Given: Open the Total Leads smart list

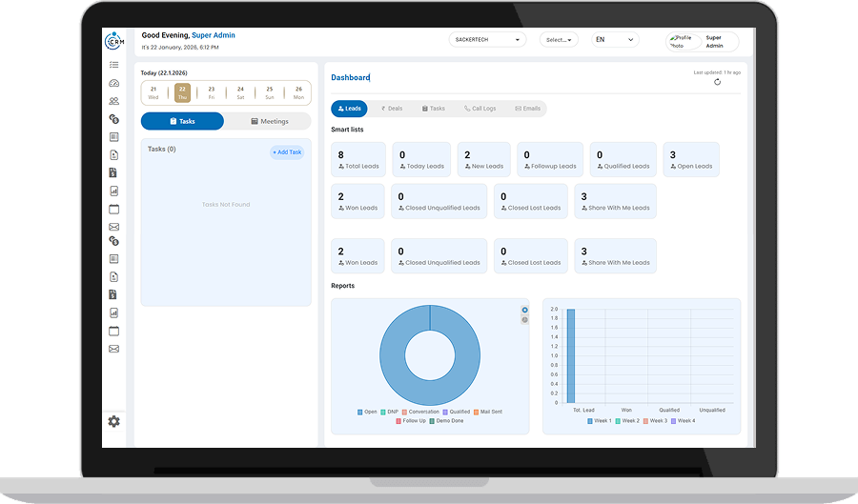Looking at the screenshot, I should click(358, 160).
